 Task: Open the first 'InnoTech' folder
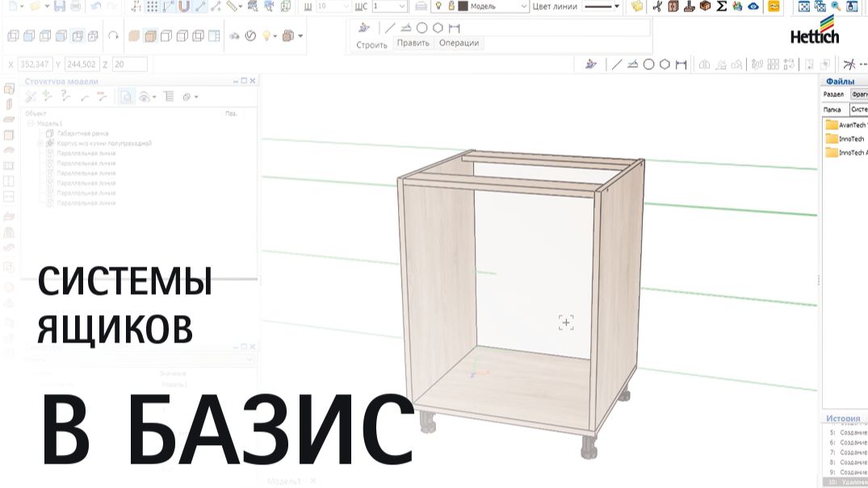845,139
